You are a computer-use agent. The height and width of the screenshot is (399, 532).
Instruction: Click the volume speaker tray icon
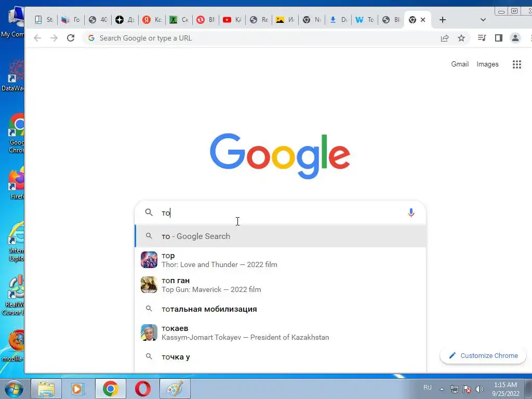tap(480, 389)
